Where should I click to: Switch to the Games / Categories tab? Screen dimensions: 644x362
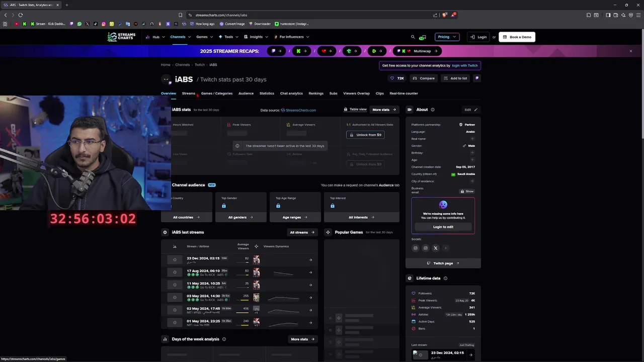point(217,93)
